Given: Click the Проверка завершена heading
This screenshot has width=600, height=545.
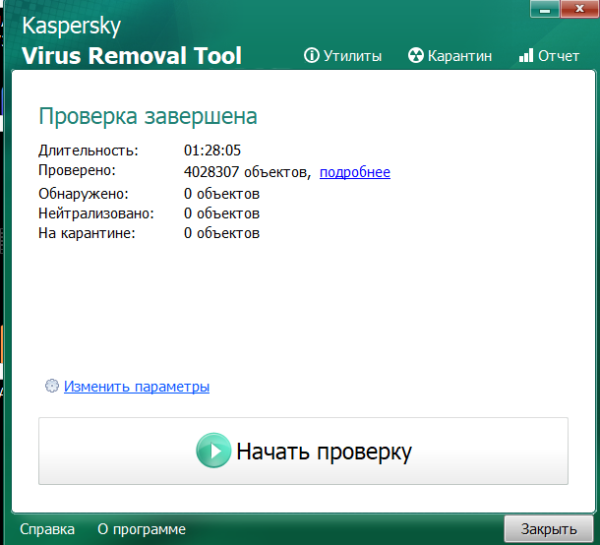Looking at the screenshot, I should tap(148, 116).
